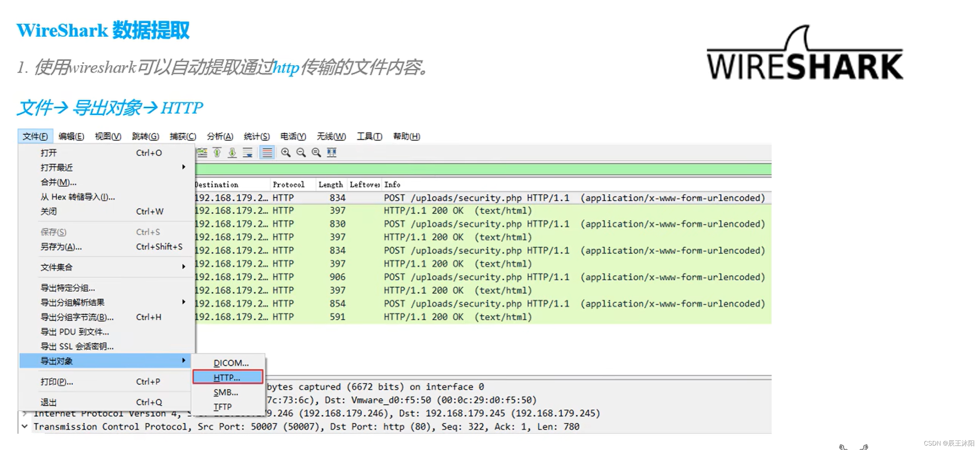980x450 pixels.
Task: Open the 帮助(H) menu
Action: click(x=407, y=136)
